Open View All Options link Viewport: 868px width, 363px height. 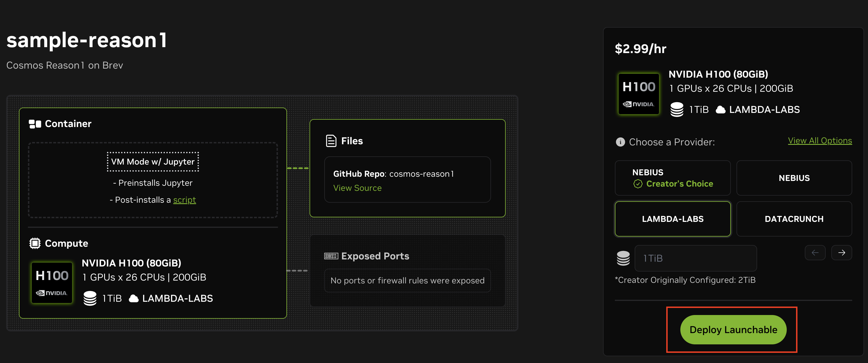[819, 141]
